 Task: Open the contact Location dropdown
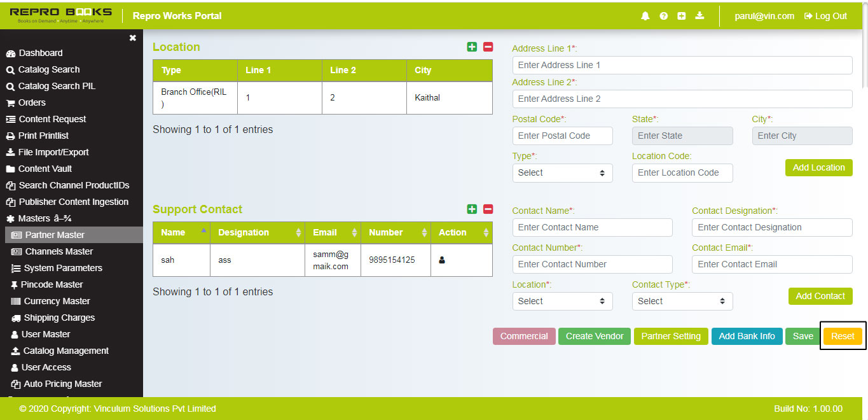(x=562, y=302)
